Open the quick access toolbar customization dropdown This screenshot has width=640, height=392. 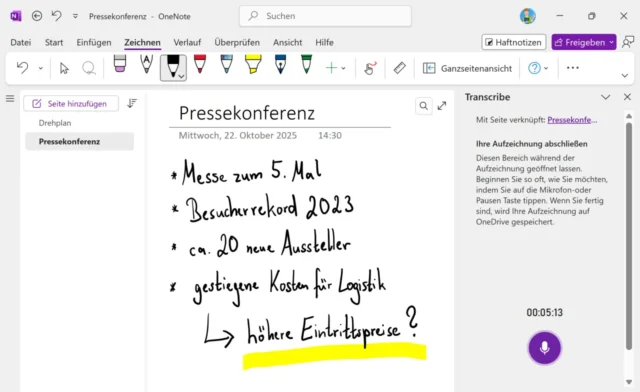coord(75,16)
